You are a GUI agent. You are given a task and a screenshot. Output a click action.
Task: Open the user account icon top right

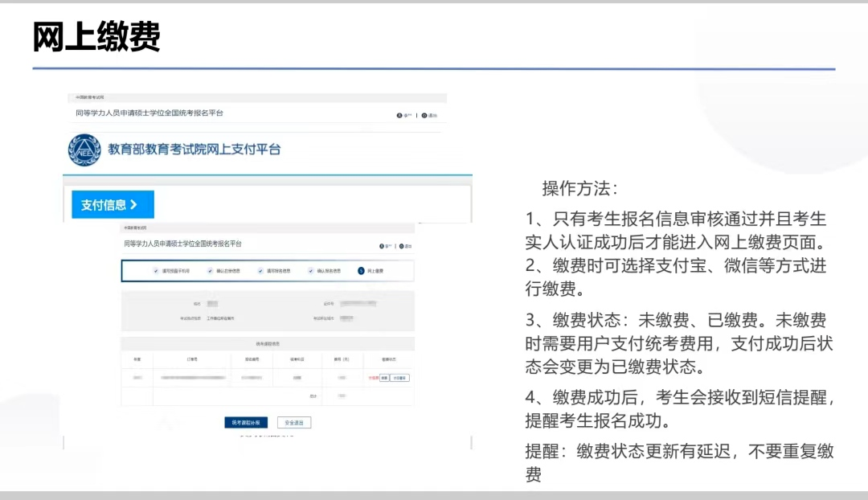[401, 115]
